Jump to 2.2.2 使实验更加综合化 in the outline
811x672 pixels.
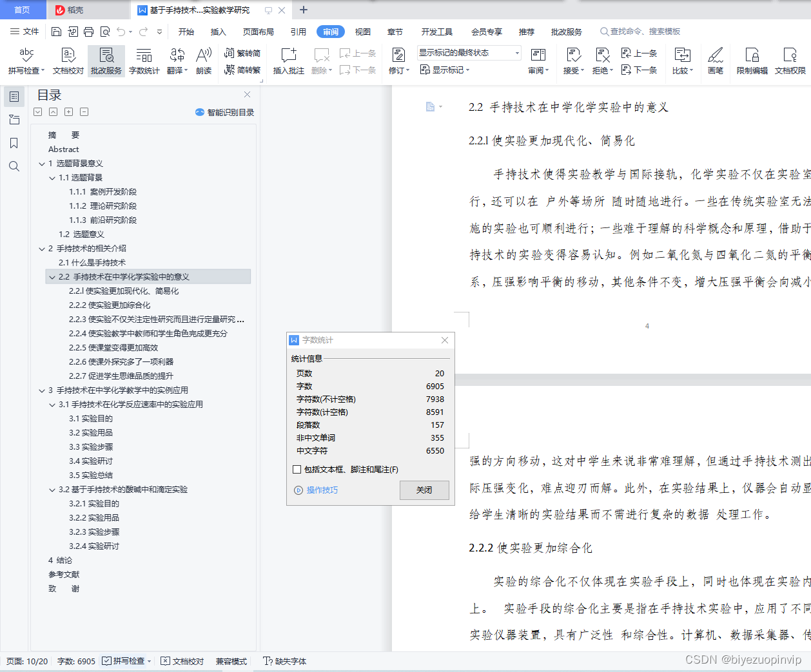(x=110, y=305)
